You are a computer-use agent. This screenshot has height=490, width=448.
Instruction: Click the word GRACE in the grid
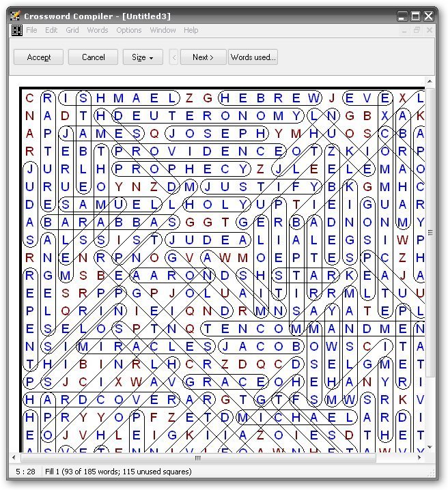click(x=225, y=382)
